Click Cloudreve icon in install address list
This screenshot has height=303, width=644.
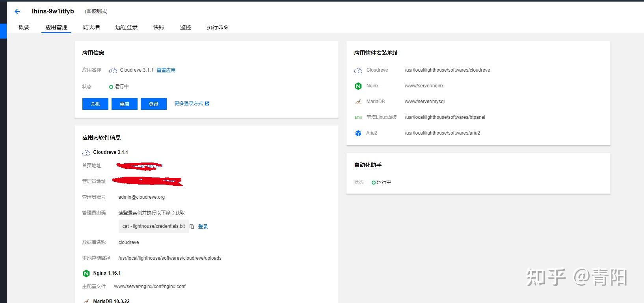click(x=358, y=70)
